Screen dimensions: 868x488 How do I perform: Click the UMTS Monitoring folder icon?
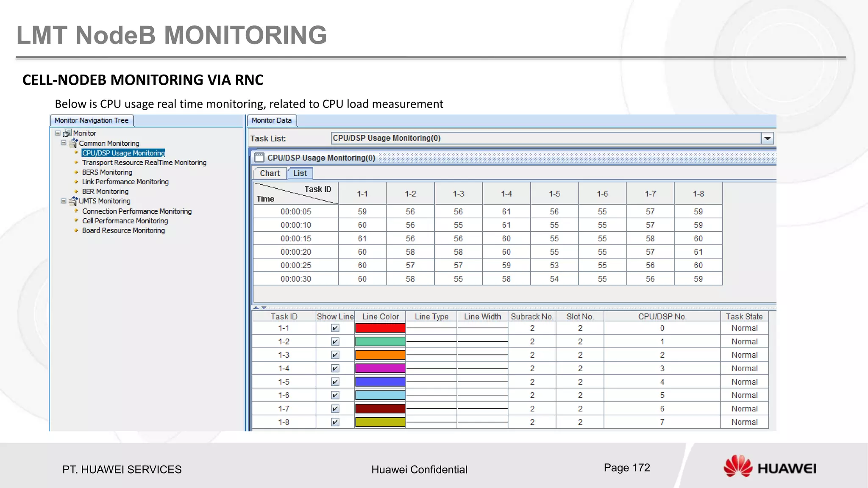[73, 201]
